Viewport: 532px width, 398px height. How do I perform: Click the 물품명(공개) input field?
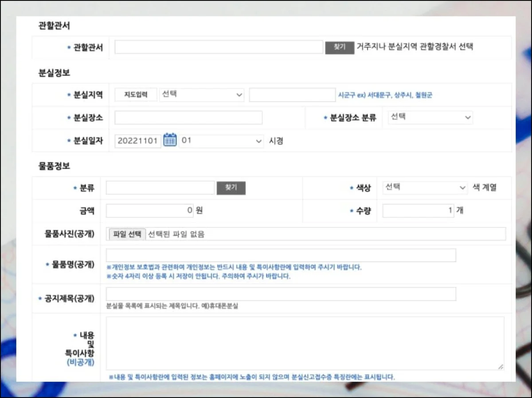point(281,255)
